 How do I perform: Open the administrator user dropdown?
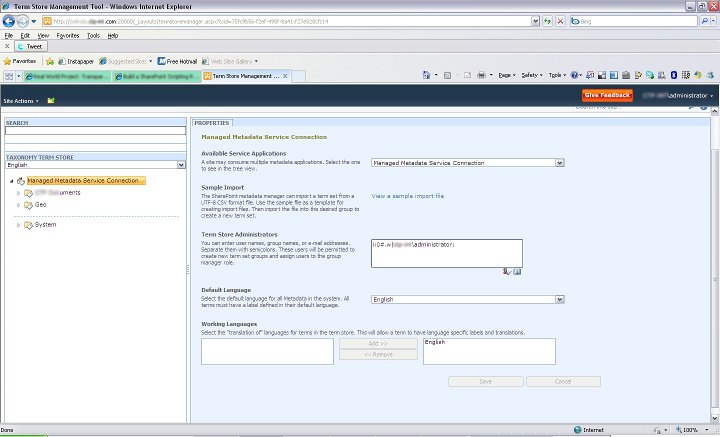point(678,95)
